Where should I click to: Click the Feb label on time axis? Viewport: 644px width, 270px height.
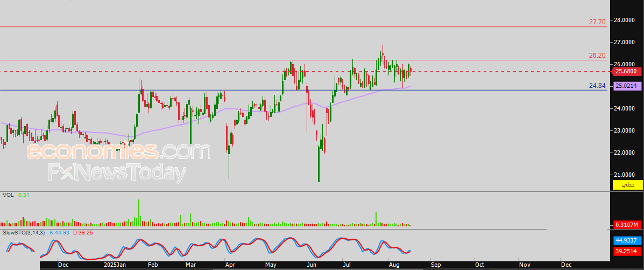pos(152,265)
